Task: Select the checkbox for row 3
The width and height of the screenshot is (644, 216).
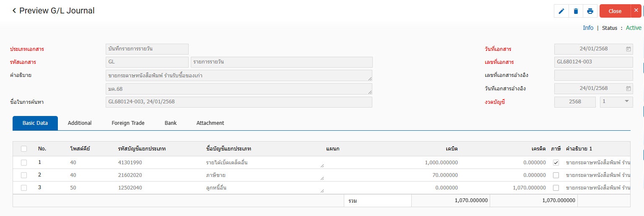Action: [24, 188]
